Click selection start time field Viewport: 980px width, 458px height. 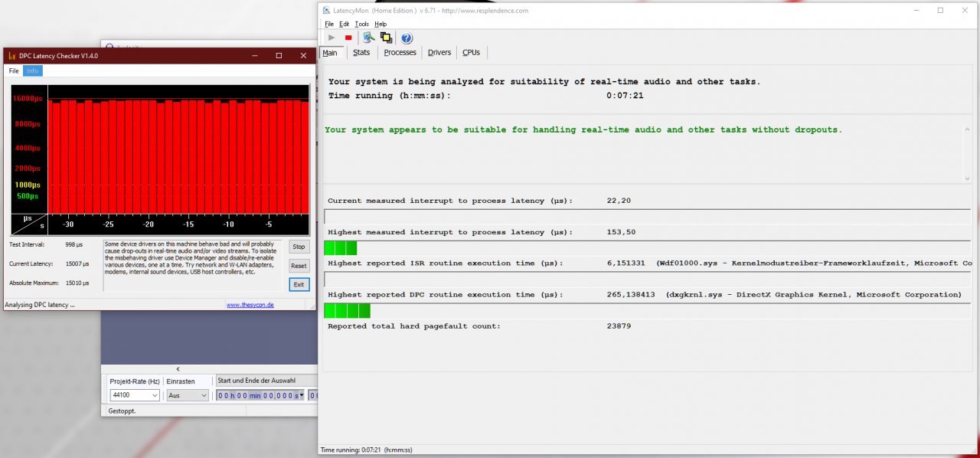260,395
